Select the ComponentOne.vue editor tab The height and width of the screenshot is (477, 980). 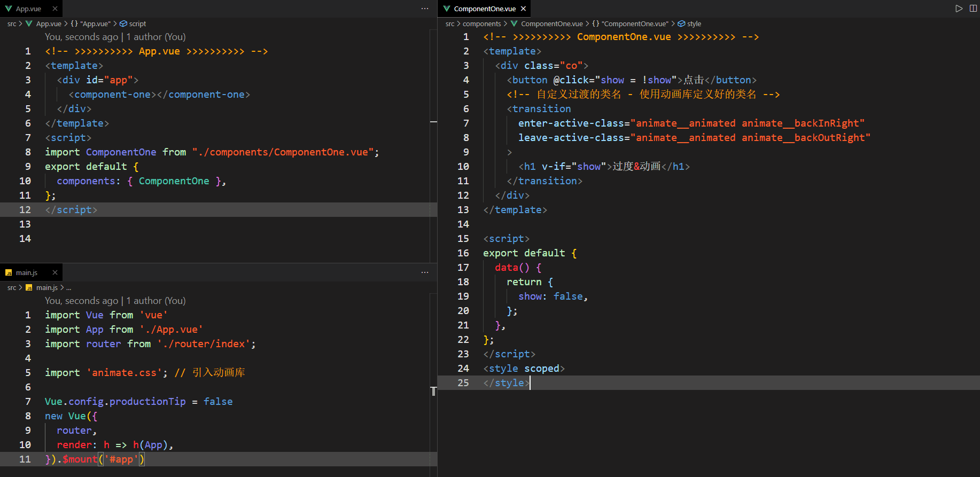tap(484, 9)
